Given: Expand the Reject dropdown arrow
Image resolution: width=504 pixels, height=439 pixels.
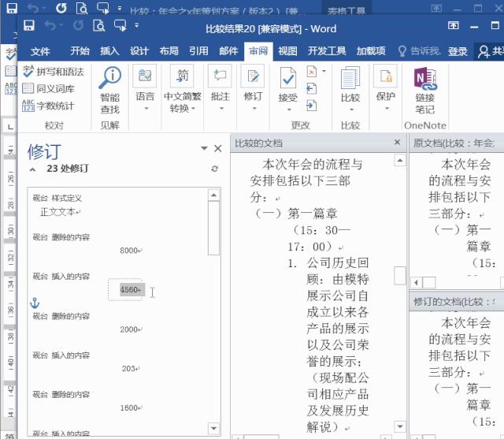Looking at the screenshot, I should pos(324,71).
